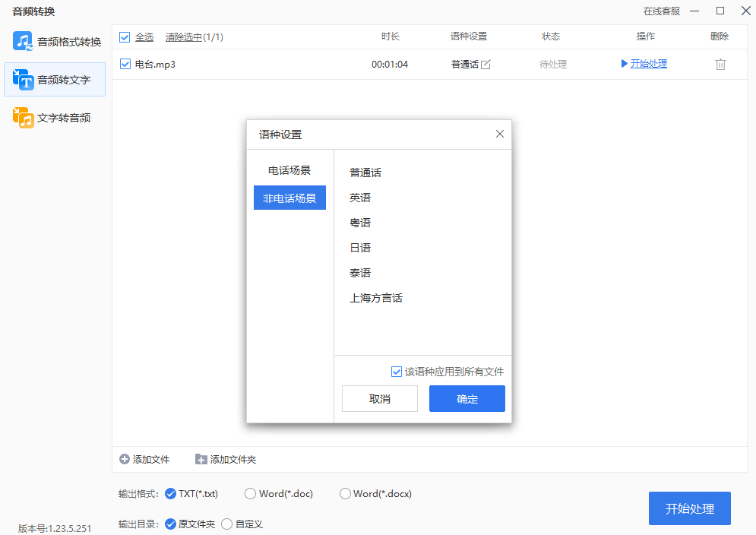Confirm with the 确定 button

tap(467, 399)
